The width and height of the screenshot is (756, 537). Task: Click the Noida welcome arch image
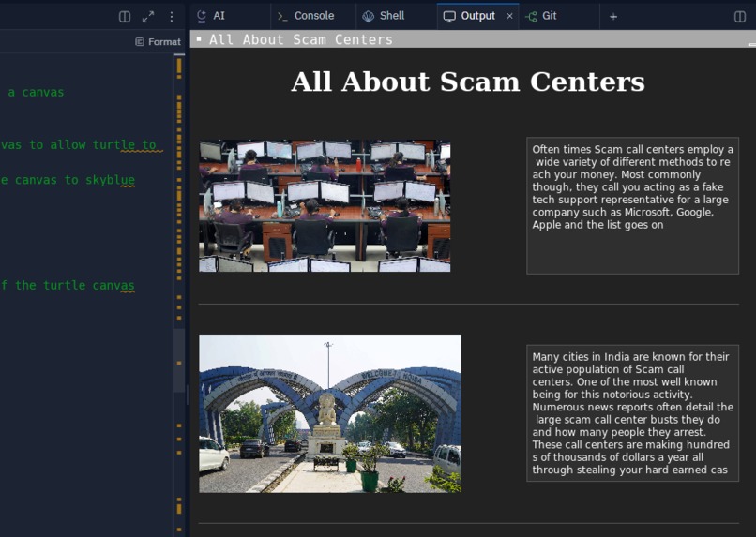pyautogui.click(x=330, y=413)
